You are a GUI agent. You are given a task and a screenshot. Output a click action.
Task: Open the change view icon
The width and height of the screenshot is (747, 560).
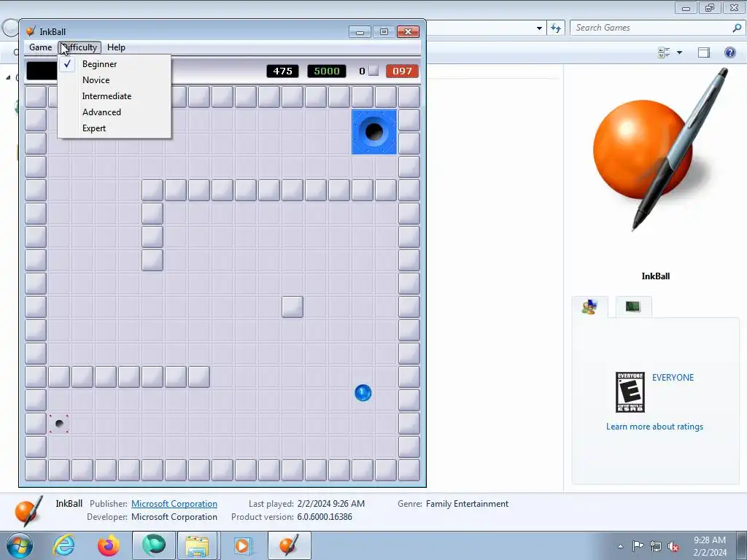click(664, 52)
